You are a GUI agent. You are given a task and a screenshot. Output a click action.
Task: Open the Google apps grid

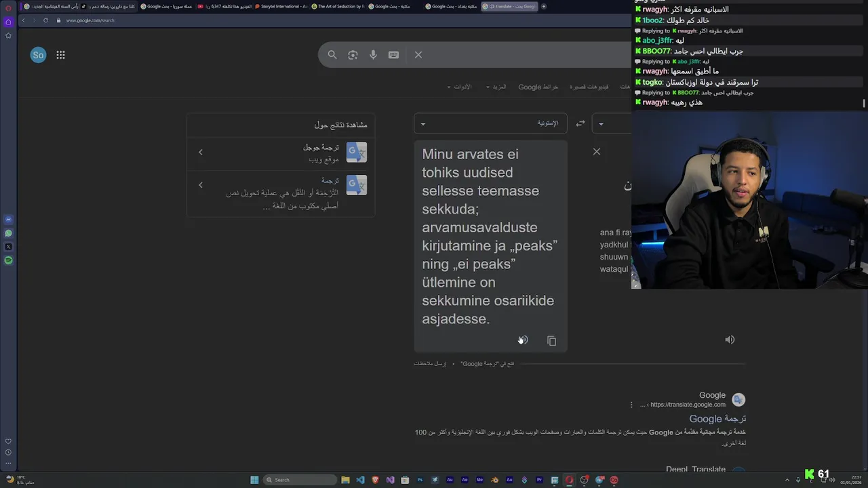tap(60, 55)
